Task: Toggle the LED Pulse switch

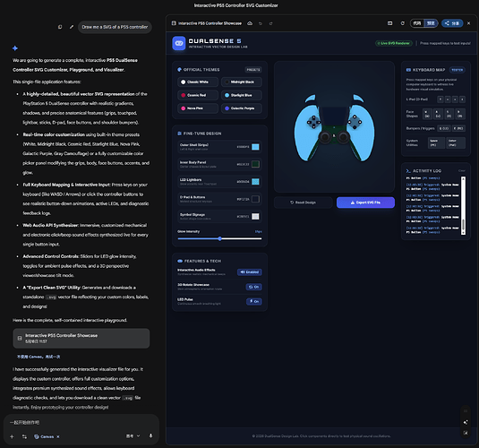Action: (x=254, y=302)
